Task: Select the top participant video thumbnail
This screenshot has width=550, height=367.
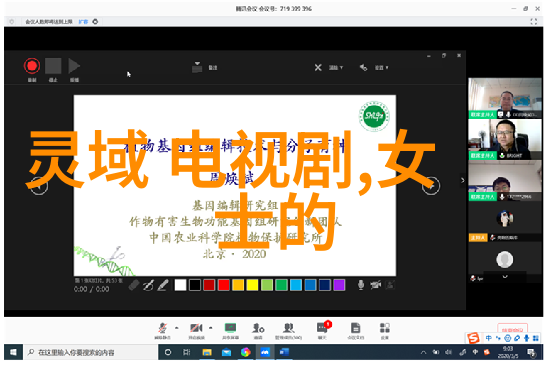Action: (x=505, y=98)
